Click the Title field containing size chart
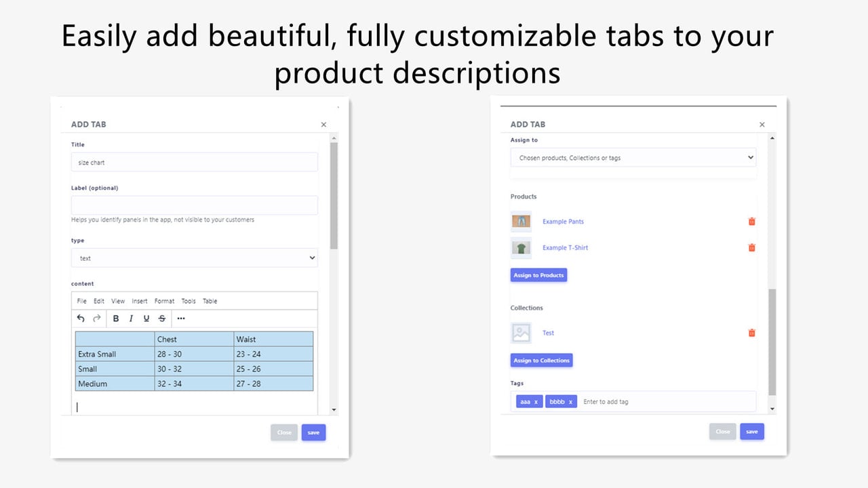Viewport: 868px width, 488px height. click(x=195, y=162)
